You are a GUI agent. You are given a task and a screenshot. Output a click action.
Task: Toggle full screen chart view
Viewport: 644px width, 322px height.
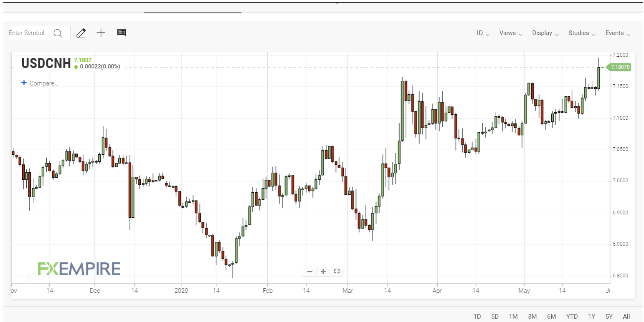[337, 272]
